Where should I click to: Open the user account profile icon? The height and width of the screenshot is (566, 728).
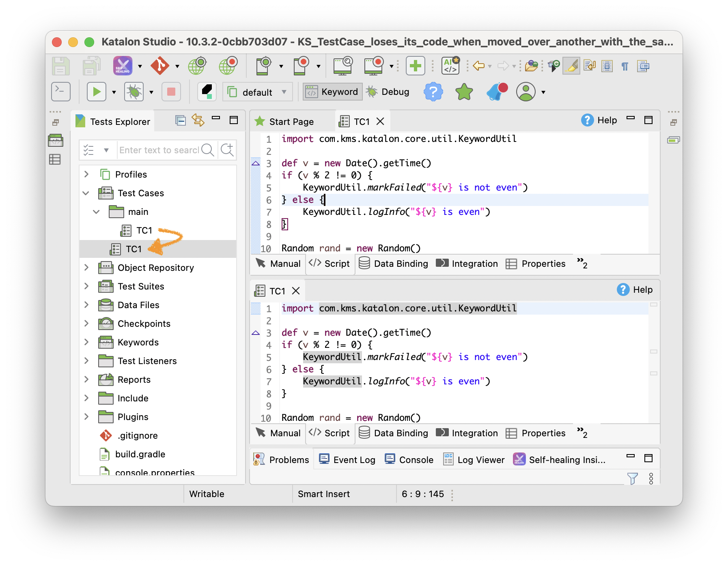(526, 92)
